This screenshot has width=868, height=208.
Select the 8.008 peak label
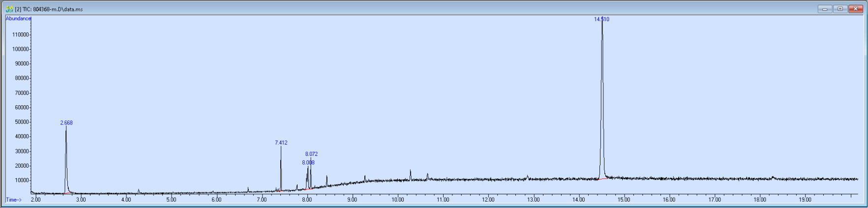(x=308, y=162)
